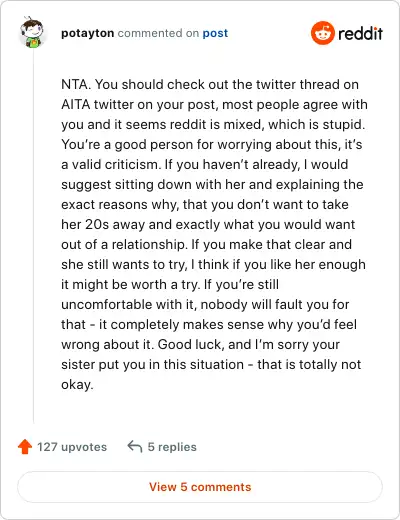400x520 pixels.
Task: Click the line beginning "AITA twitter on your post"
Action: pyautogui.click(x=214, y=104)
